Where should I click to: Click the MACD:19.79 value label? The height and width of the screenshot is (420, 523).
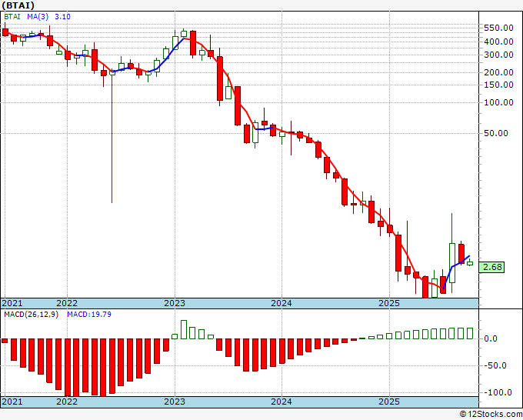click(x=89, y=315)
